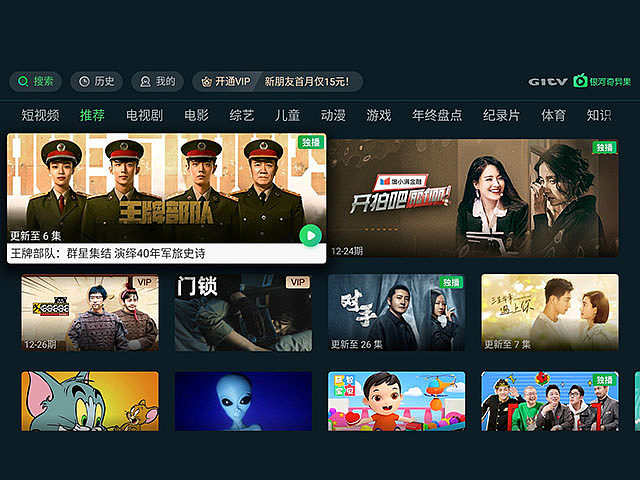Play 王牌部队 with the green play button
This screenshot has width=640, height=480.
[311, 236]
